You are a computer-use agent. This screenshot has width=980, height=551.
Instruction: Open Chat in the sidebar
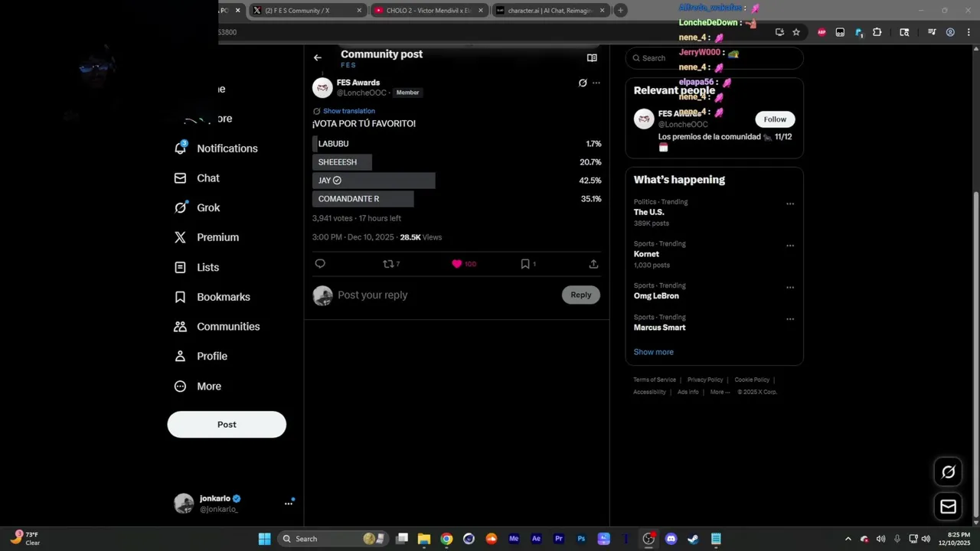tap(198, 178)
